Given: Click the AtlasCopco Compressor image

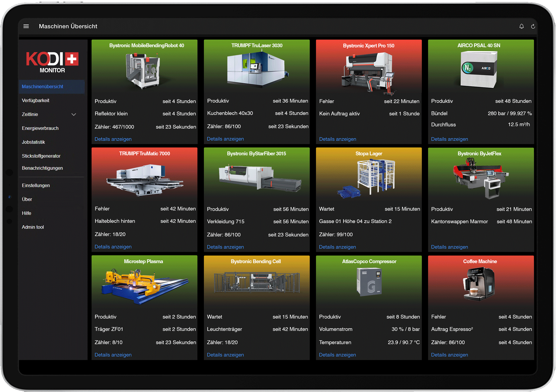Looking at the screenshot, I should [x=369, y=282].
